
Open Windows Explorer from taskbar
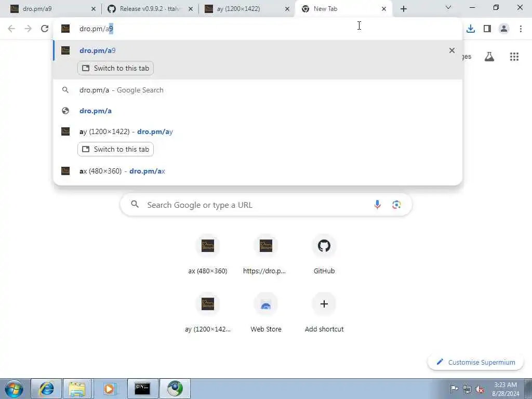point(77,389)
